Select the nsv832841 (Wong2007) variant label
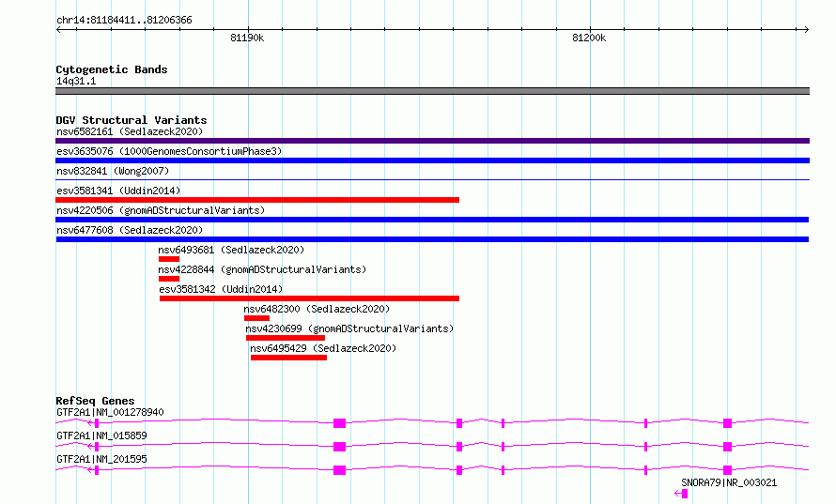 tap(113, 171)
